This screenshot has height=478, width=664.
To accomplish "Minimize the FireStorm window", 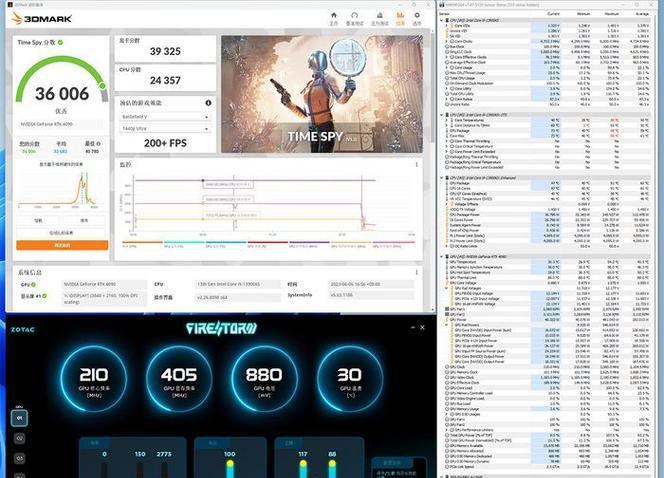I will [x=413, y=327].
